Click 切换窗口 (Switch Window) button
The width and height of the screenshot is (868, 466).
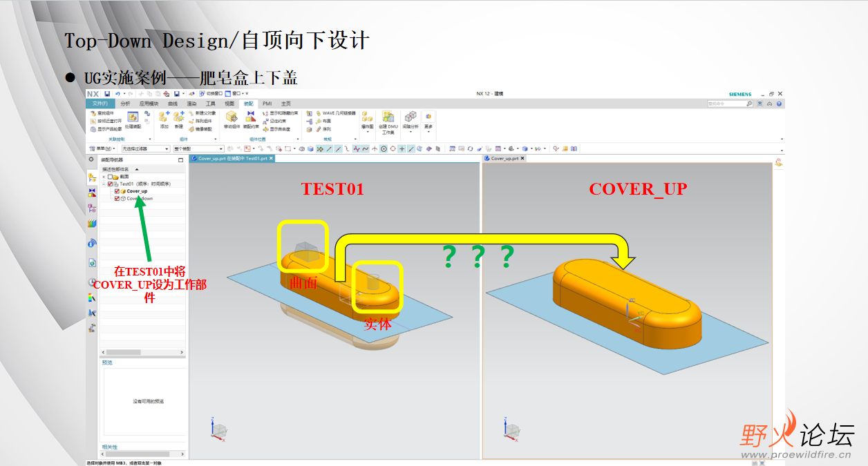211,93
